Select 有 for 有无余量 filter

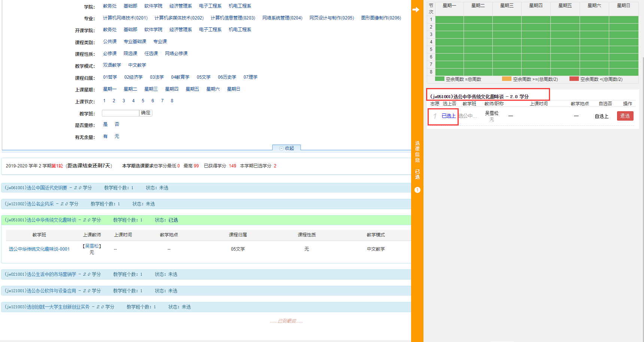(x=105, y=136)
